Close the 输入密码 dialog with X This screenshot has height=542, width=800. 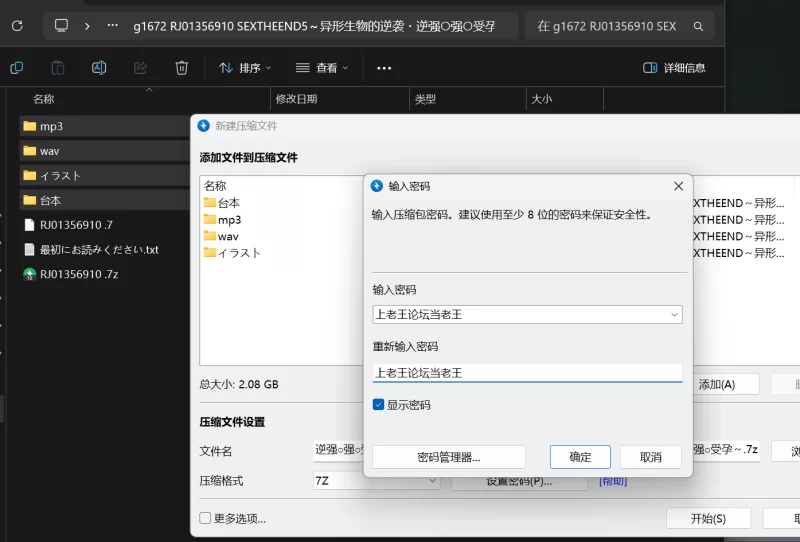click(679, 186)
